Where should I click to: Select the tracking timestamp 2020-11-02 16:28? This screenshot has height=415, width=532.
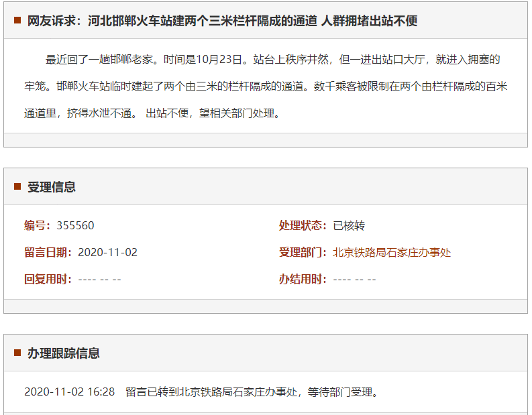pos(69,392)
